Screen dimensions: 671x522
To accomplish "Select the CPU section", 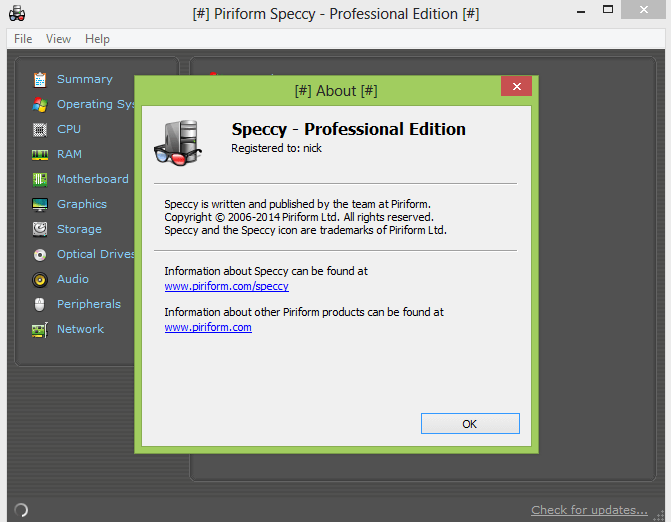I will pos(69,129).
